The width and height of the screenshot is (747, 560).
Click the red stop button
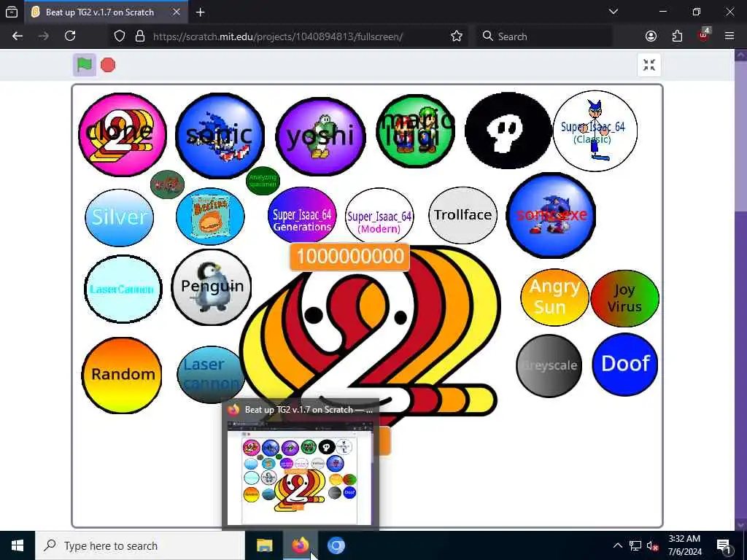click(x=108, y=65)
